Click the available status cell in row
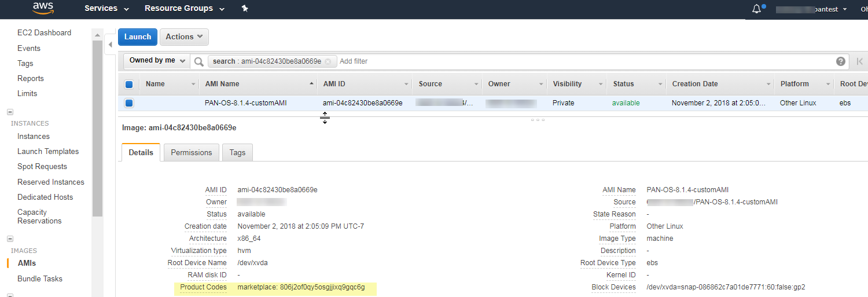The image size is (868, 297). click(626, 103)
